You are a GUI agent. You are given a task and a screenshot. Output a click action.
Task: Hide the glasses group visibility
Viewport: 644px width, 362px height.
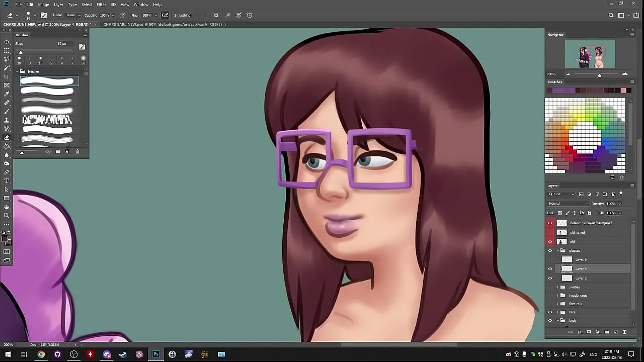click(550, 250)
